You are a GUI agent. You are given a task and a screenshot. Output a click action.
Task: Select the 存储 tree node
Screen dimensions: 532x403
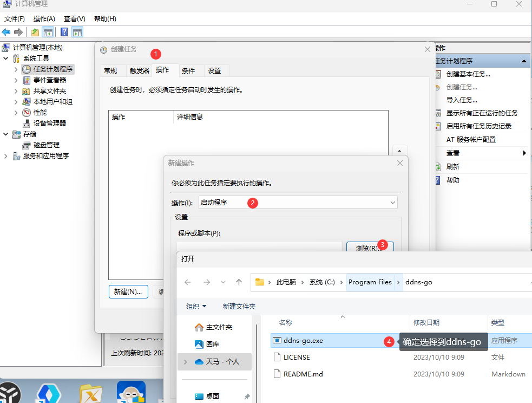click(x=30, y=134)
